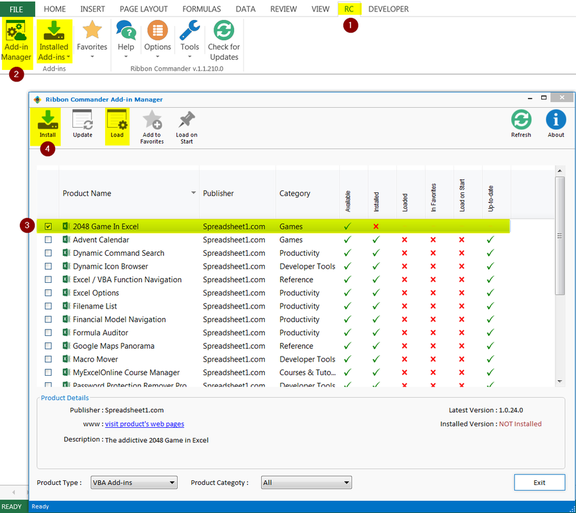Open the FILE tab
Viewport: 576px width, 513px height.
[x=17, y=9]
